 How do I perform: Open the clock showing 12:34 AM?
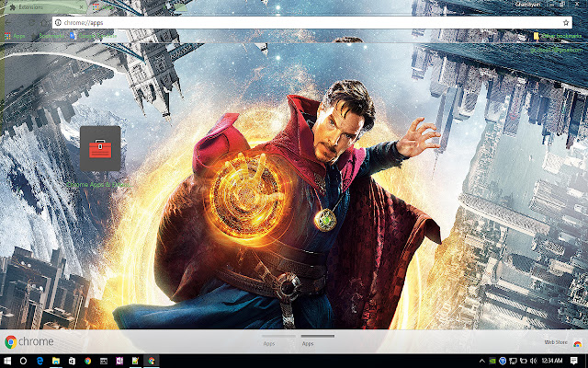tap(552, 361)
